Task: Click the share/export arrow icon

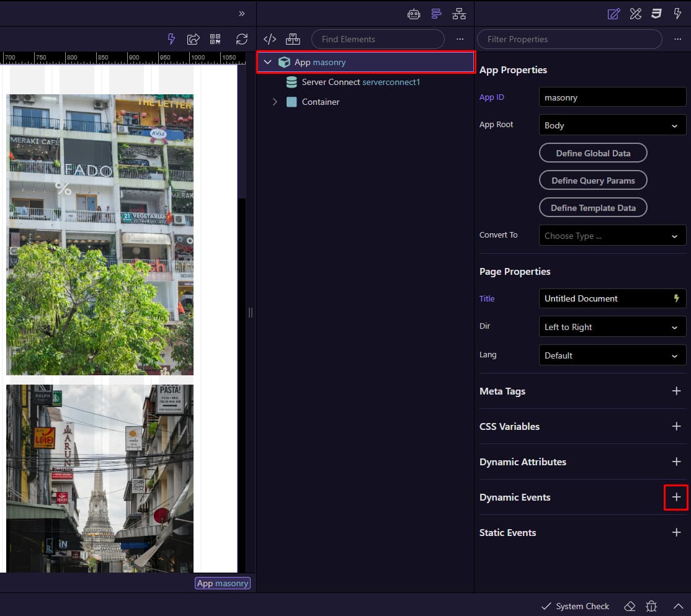Action: pyautogui.click(x=194, y=39)
